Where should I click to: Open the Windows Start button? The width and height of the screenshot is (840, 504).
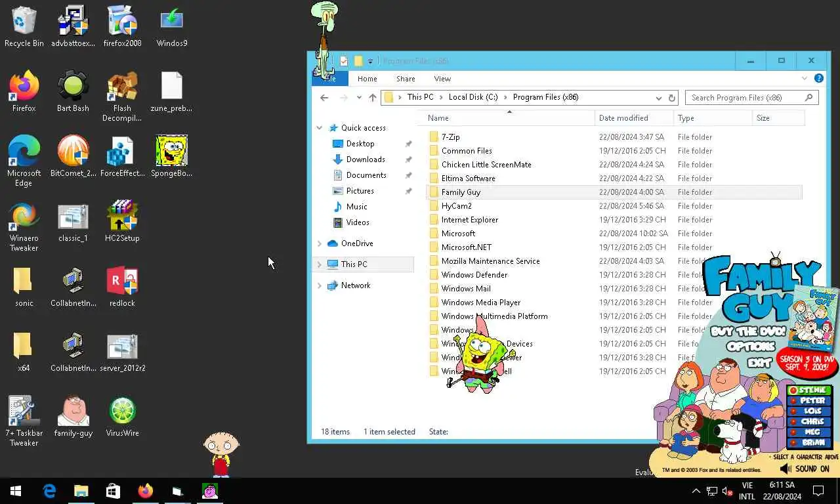(x=16, y=491)
